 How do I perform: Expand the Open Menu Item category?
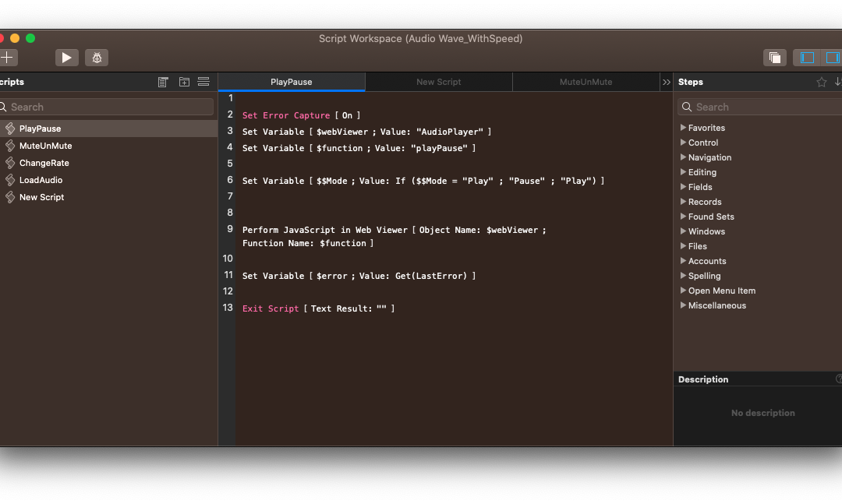click(683, 291)
